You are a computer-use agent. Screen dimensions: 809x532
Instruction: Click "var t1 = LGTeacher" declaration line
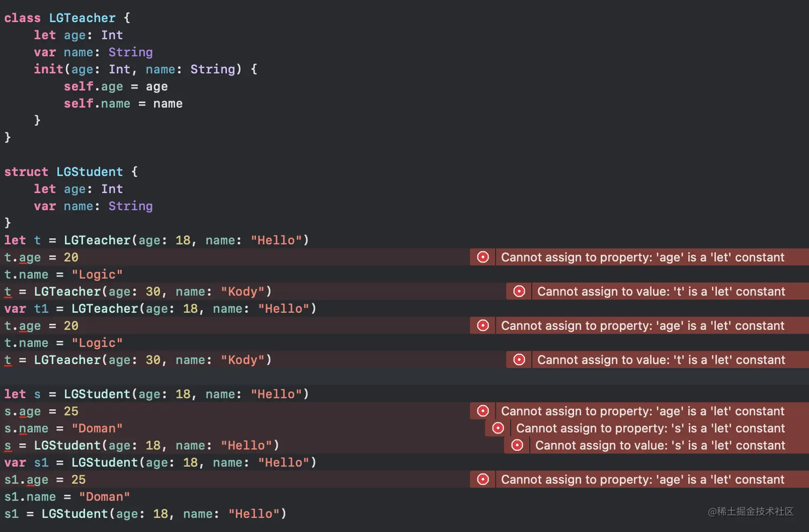click(160, 309)
